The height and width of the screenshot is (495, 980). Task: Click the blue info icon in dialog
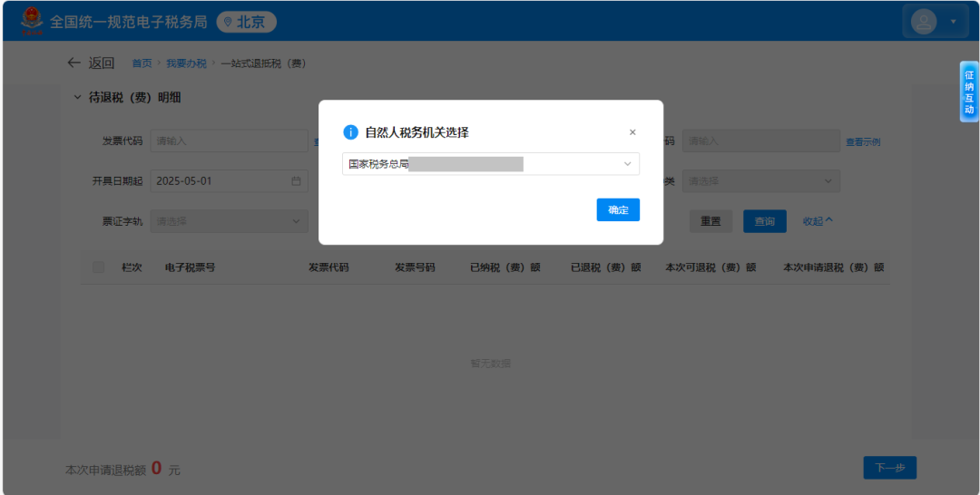point(350,132)
